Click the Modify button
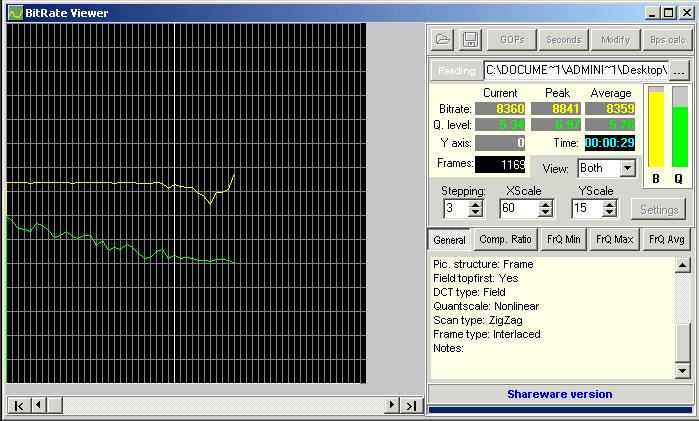Screen dimensions: 699x421 tap(616, 40)
